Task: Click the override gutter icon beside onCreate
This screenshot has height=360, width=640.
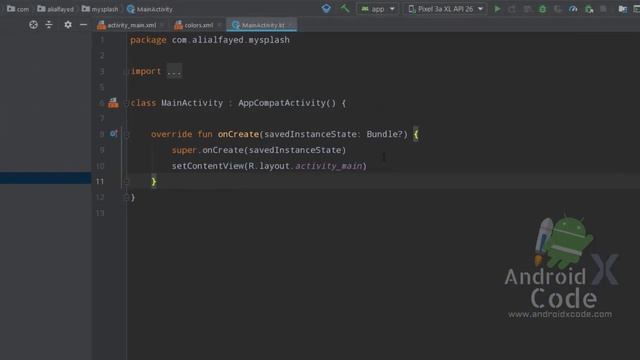Action: [x=113, y=133]
